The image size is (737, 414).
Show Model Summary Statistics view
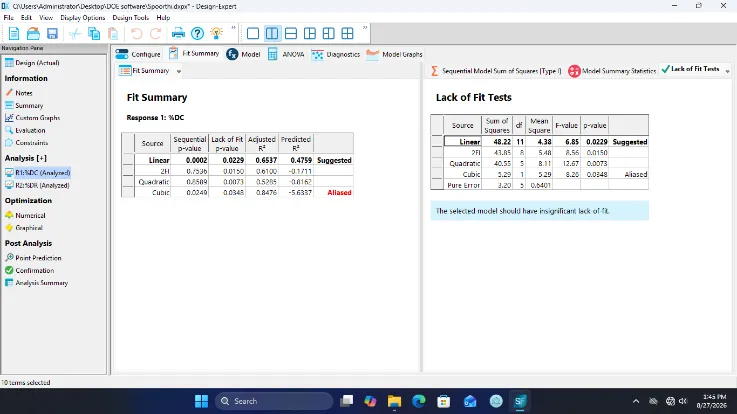click(612, 71)
